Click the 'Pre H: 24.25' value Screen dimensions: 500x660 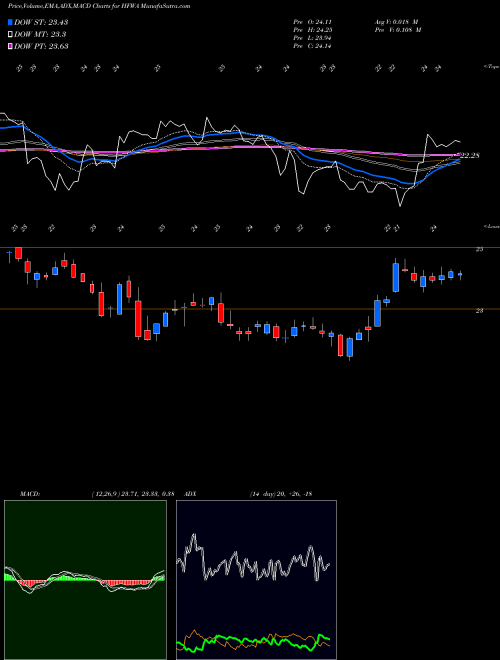[312, 30]
